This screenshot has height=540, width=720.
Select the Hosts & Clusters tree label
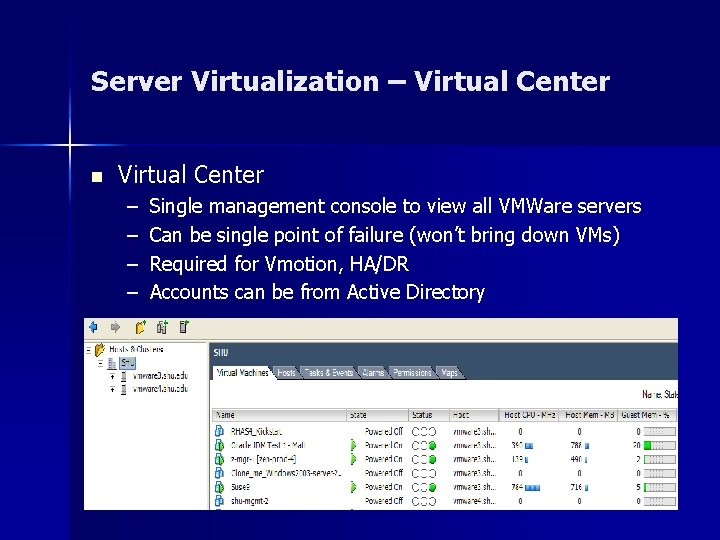coord(136,349)
